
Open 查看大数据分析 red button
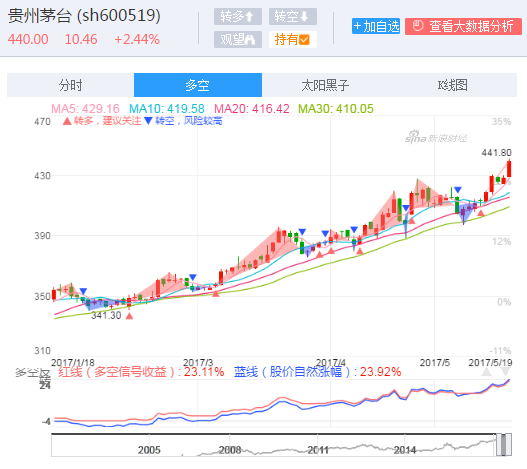[x=463, y=26]
